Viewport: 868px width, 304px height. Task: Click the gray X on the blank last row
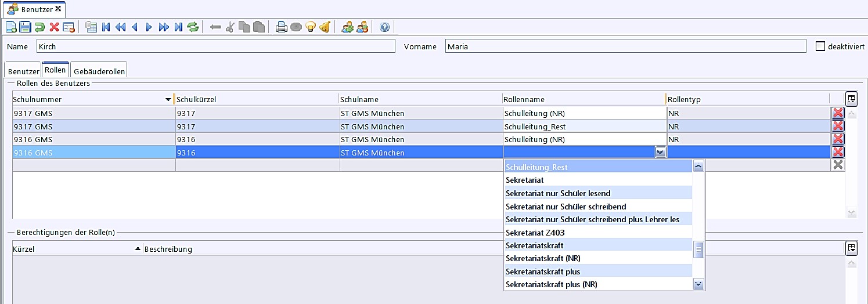tap(837, 165)
